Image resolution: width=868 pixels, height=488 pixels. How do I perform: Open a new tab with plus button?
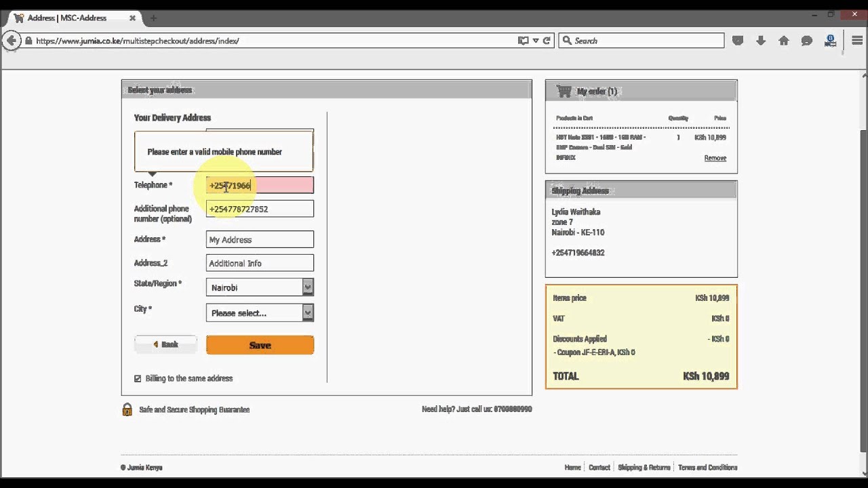(x=153, y=18)
